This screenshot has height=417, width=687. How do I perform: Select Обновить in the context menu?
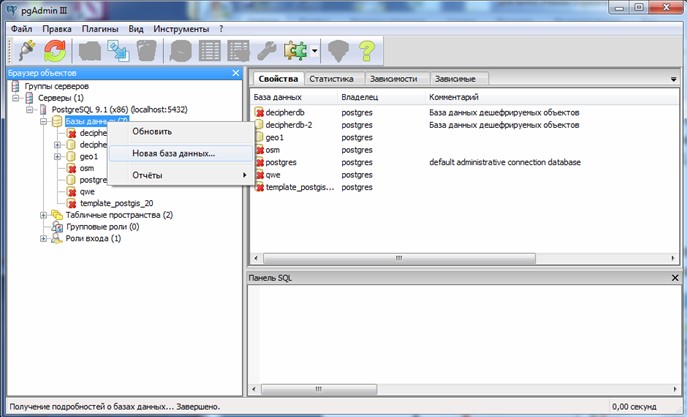coord(152,131)
